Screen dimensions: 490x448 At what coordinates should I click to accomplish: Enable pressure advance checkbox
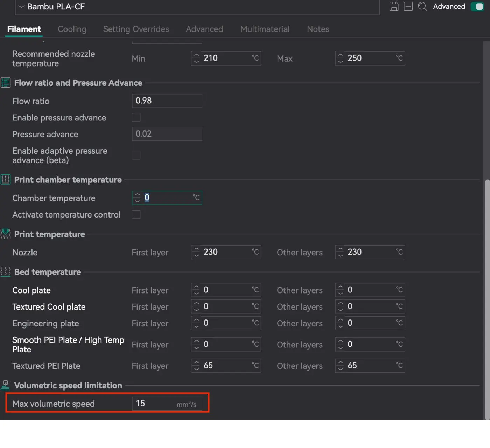136,117
